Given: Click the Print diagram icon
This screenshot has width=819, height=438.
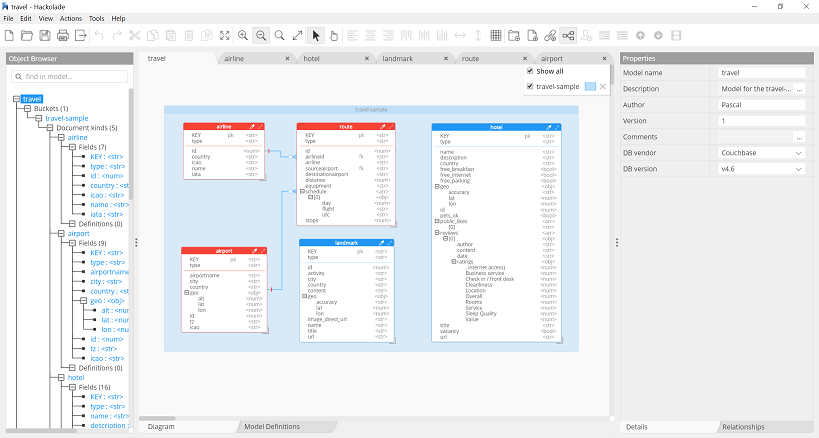Looking at the screenshot, I should pos(63,36).
